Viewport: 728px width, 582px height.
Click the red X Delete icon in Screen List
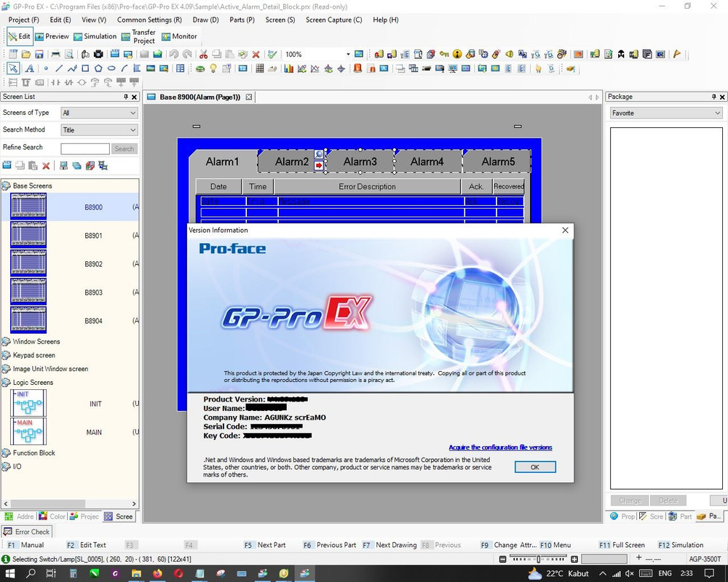tap(46, 166)
